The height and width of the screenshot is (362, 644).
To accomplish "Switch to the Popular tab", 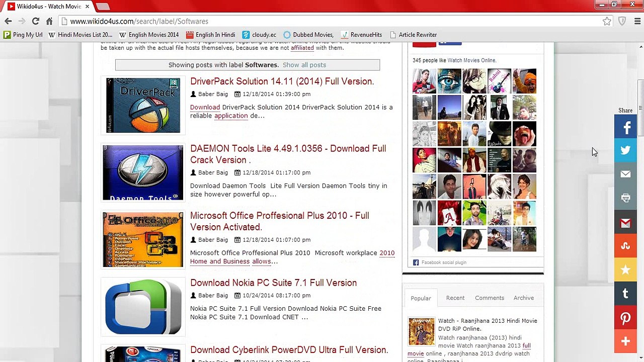I will (421, 298).
